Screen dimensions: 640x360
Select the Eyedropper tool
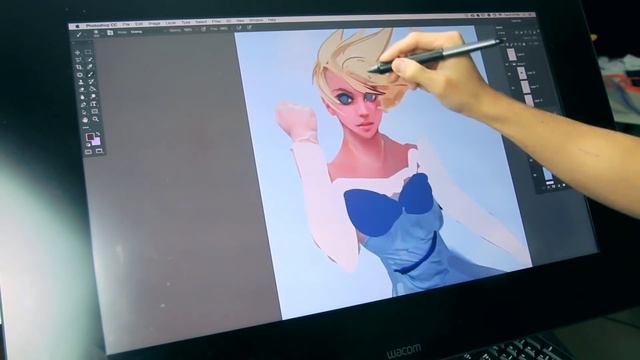click(x=90, y=67)
